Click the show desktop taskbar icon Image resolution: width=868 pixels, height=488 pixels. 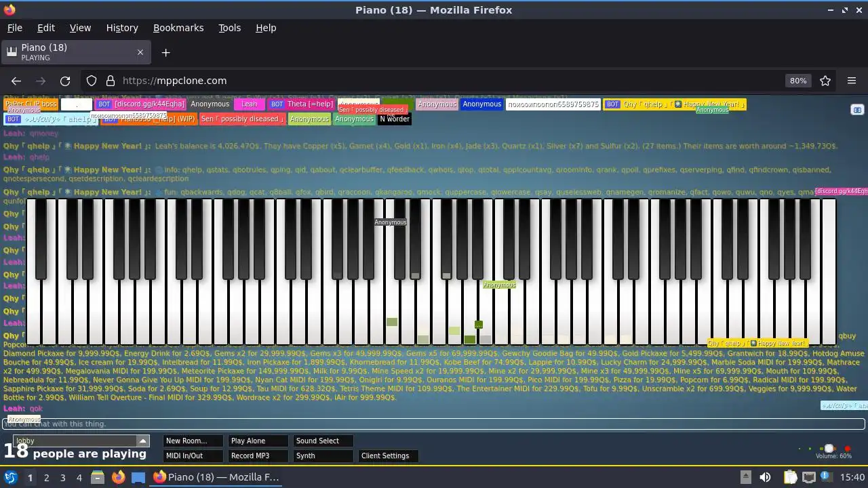coord(138,477)
